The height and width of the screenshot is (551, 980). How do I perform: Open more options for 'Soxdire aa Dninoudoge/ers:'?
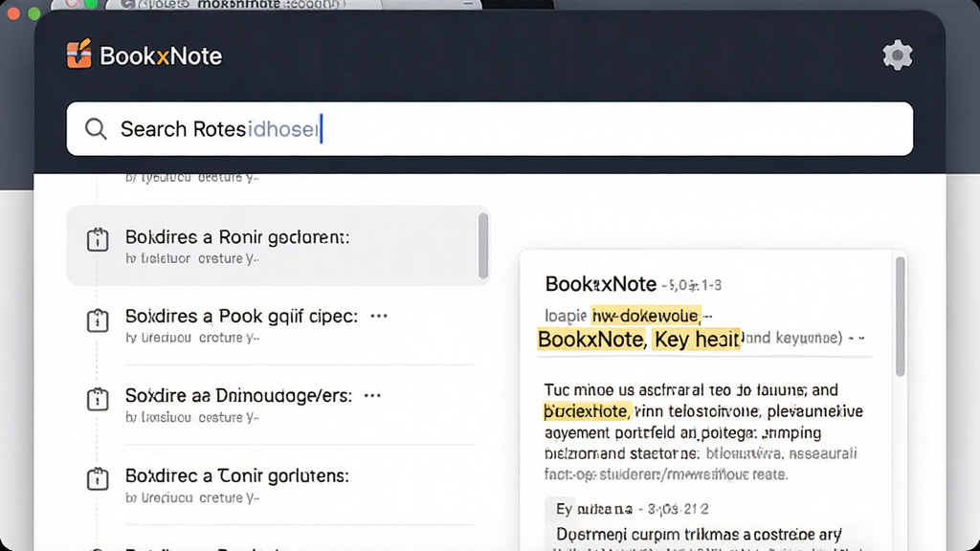pyautogui.click(x=372, y=395)
